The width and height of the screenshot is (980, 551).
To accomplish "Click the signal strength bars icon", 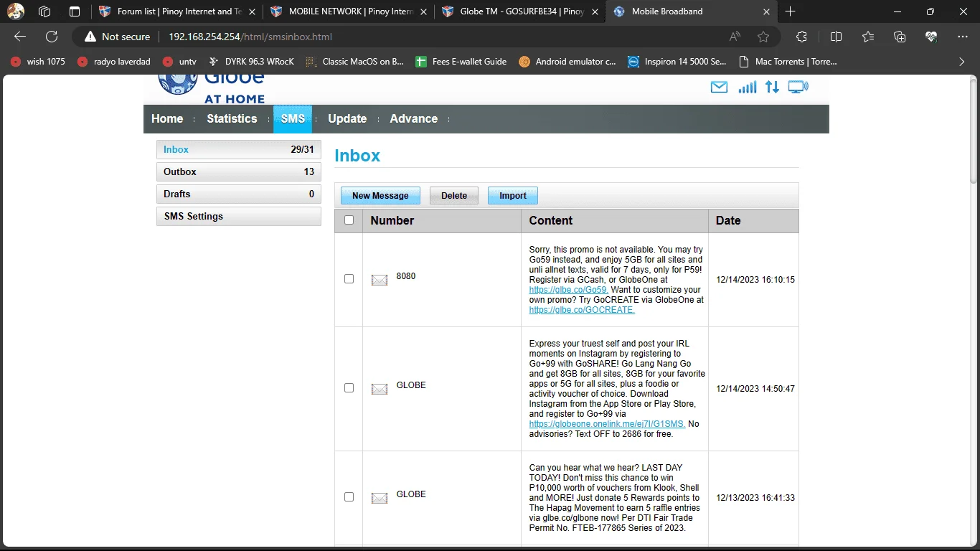I will pyautogui.click(x=747, y=88).
